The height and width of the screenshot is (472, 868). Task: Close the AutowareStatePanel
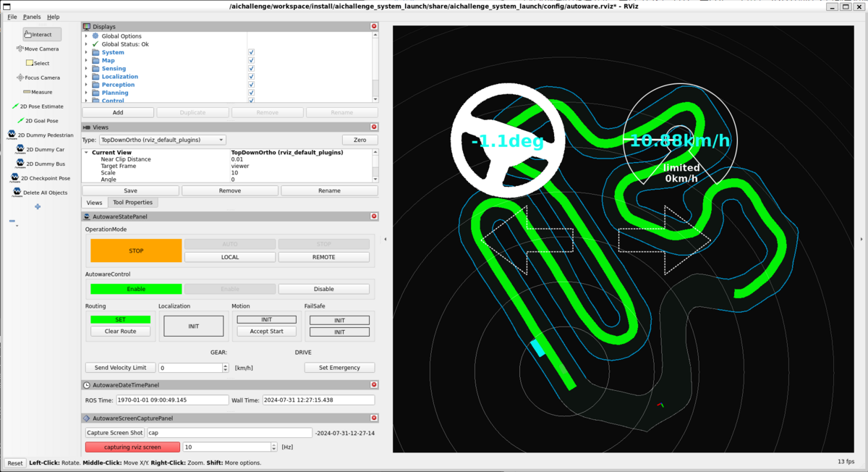374,216
